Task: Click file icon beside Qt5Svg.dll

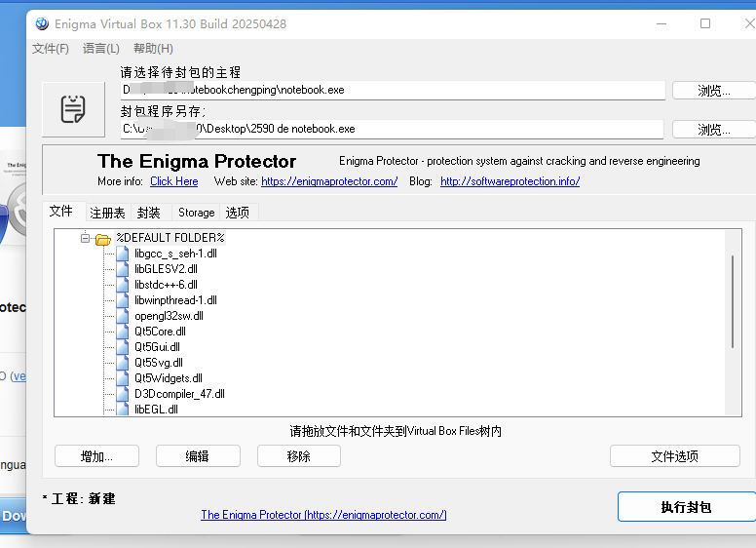Action: tap(123, 363)
